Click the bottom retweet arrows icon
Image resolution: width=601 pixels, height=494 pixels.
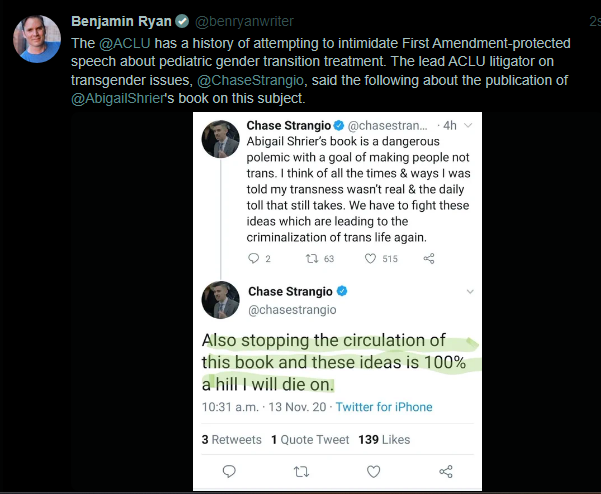[x=301, y=470]
